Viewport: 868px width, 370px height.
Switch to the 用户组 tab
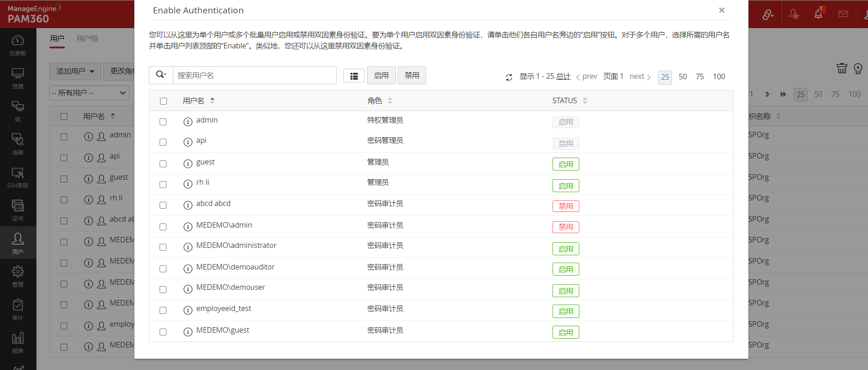[x=87, y=39]
